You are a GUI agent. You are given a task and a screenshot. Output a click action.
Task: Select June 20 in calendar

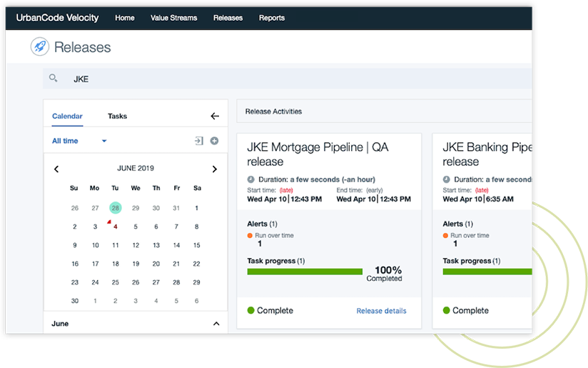(156, 264)
